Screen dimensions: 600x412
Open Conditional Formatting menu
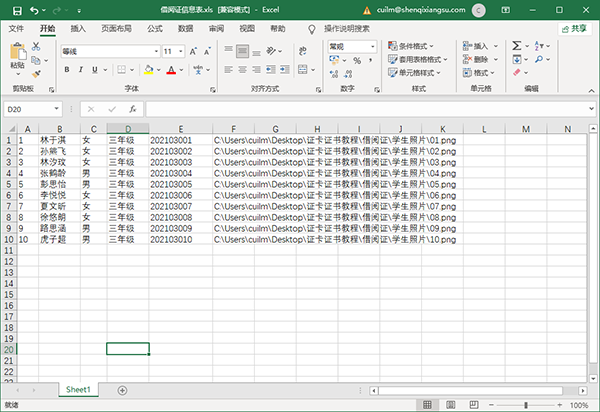(x=411, y=46)
